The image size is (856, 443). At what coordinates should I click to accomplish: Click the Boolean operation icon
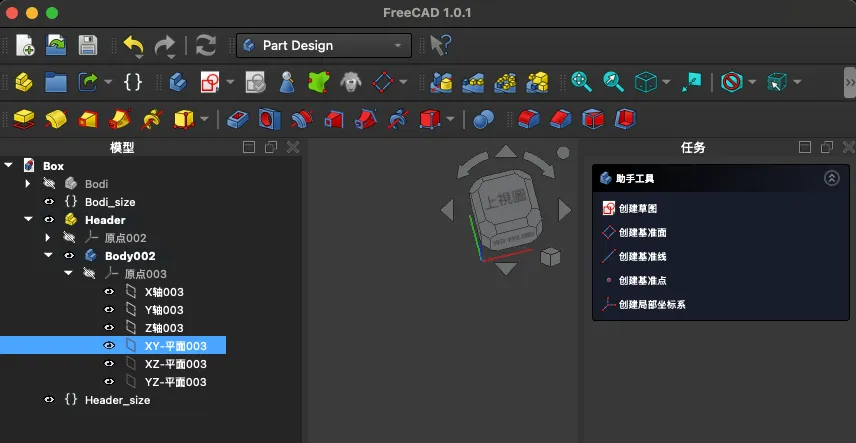coord(483,120)
